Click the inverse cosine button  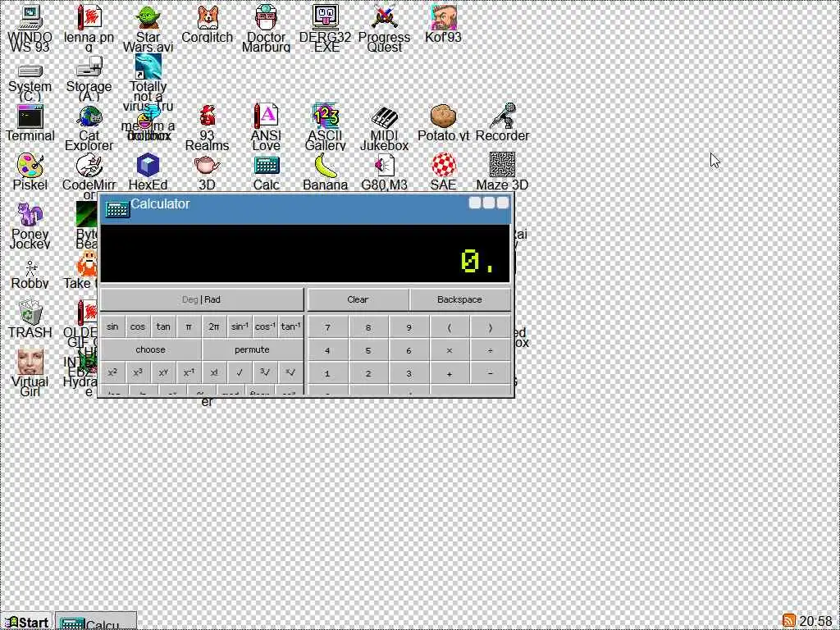click(265, 326)
